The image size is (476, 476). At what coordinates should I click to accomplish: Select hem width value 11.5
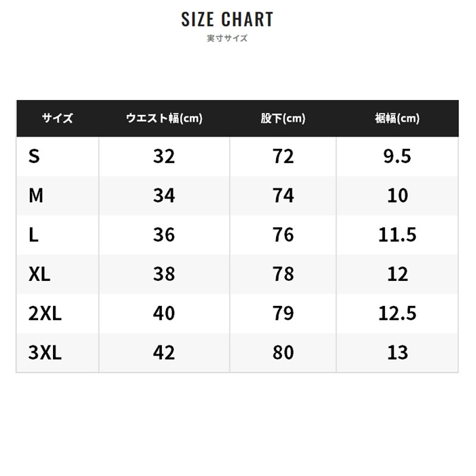(x=397, y=235)
